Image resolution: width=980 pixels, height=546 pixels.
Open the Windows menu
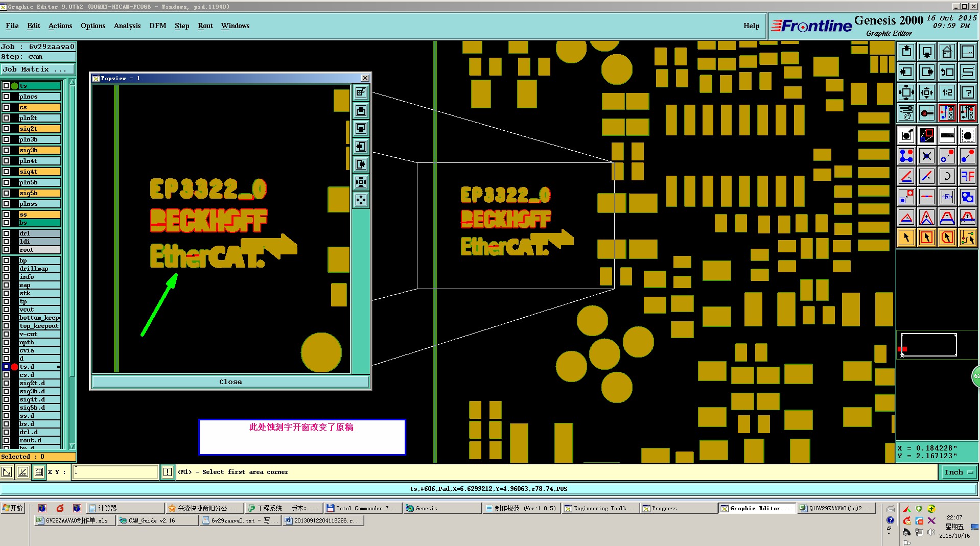(x=236, y=26)
